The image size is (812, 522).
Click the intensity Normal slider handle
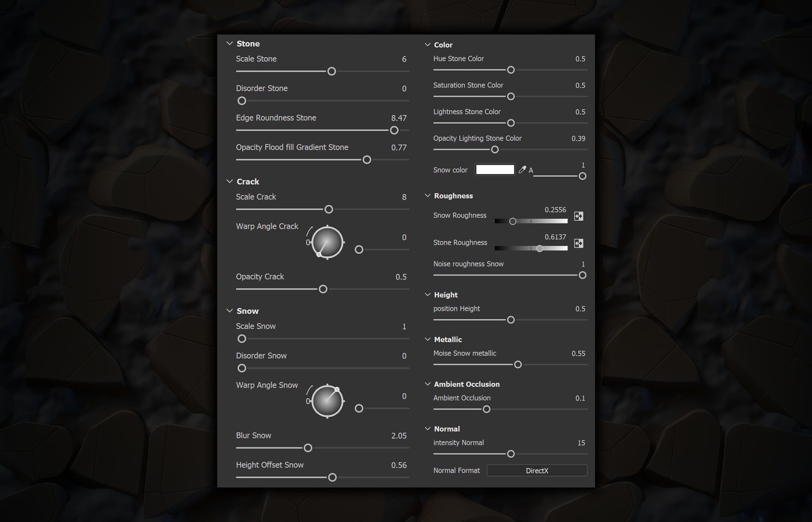click(511, 454)
